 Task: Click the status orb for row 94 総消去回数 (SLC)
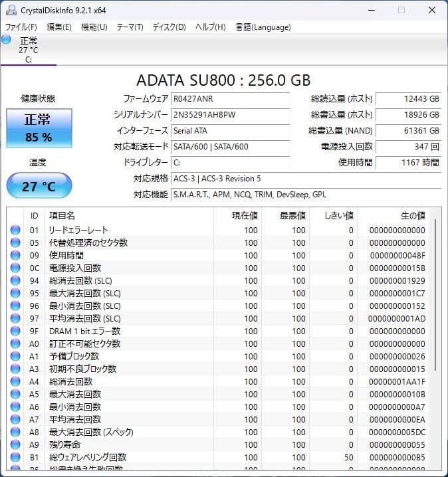coord(15,280)
